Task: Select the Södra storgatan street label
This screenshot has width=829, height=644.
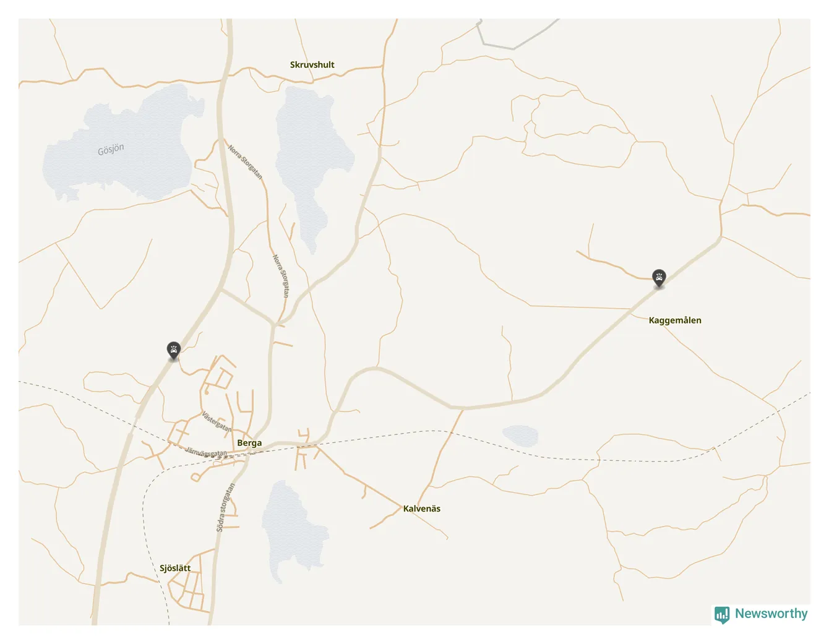Action: [225, 508]
